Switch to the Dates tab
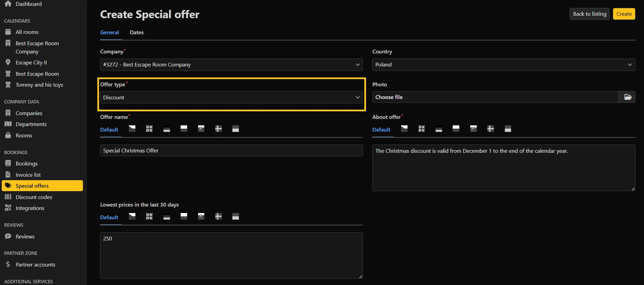Image resolution: width=644 pixels, height=285 pixels. click(136, 33)
